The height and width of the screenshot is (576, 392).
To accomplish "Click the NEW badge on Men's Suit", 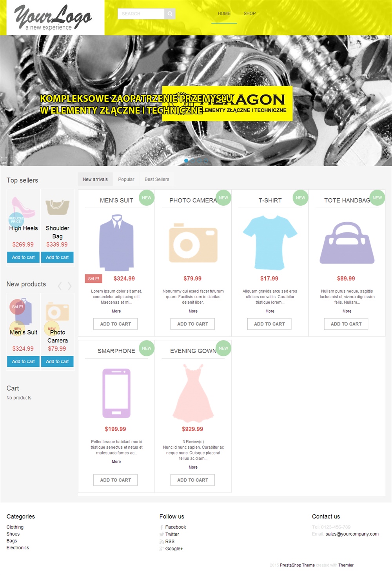I will [147, 198].
